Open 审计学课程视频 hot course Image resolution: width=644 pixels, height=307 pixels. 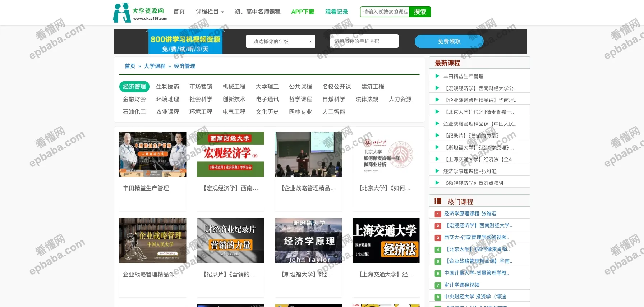pyautogui.click(x=462, y=285)
